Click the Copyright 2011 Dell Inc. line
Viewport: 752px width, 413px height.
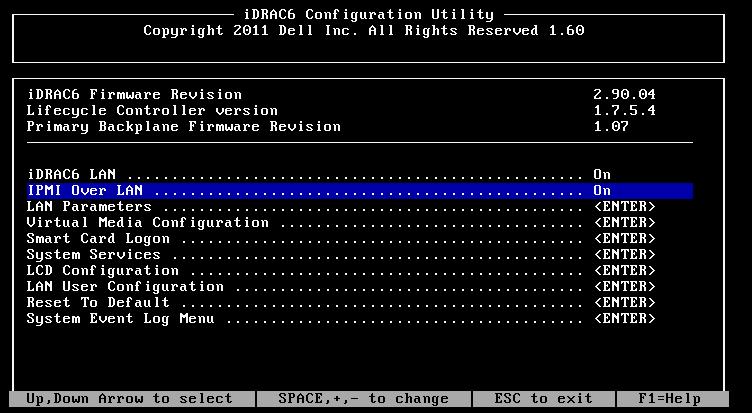pyautogui.click(x=364, y=31)
